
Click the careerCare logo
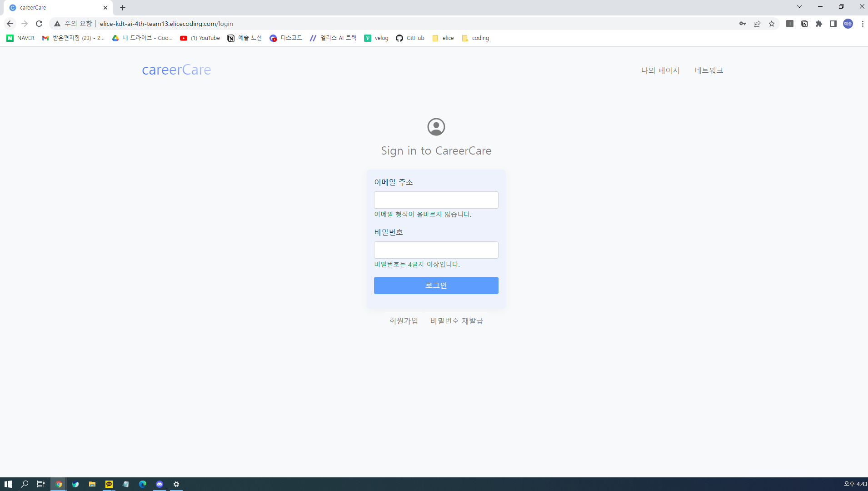[176, 70]
